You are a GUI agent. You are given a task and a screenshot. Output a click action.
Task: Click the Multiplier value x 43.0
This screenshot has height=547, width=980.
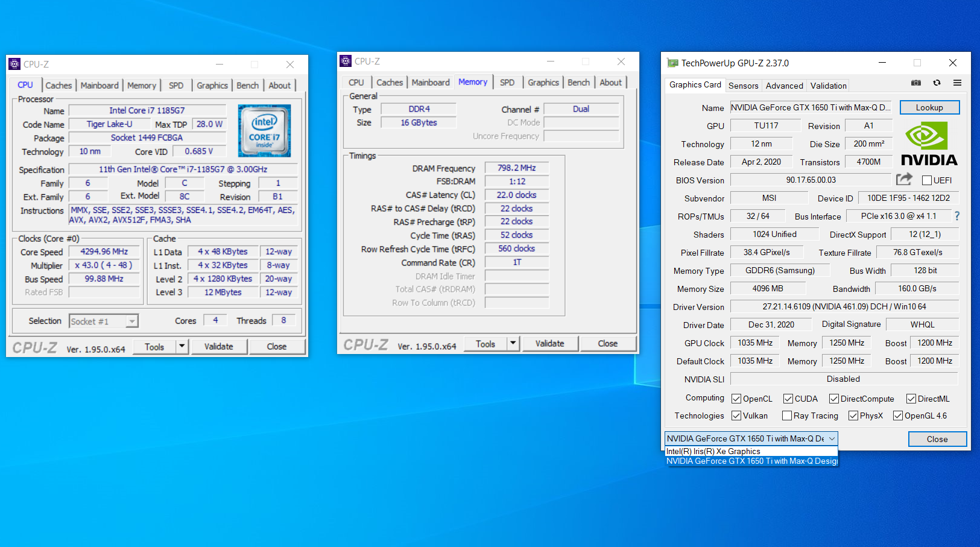[104, 265]
